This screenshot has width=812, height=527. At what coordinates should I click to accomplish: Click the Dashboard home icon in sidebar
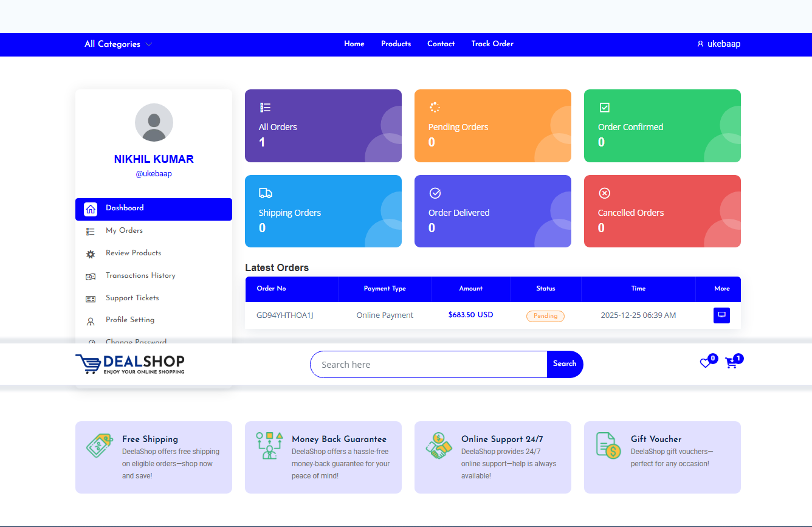(x=91, y=209)
